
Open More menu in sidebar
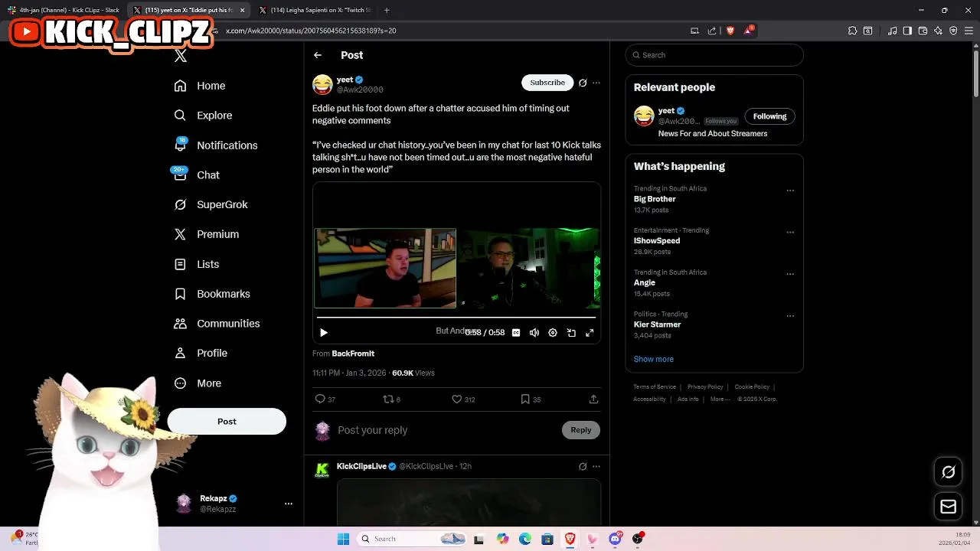point(198,383)
